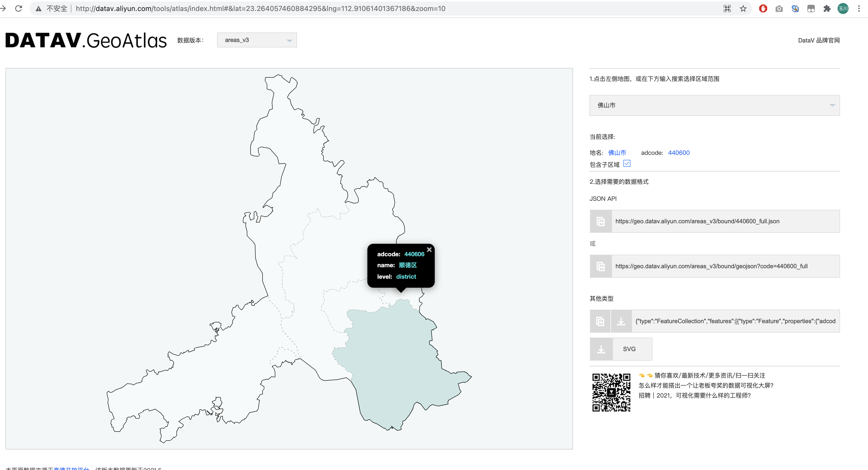The width and height of the screenshot is (868, 470).
Task: Click the download icon beside SVG button
Action: (601, 349)
